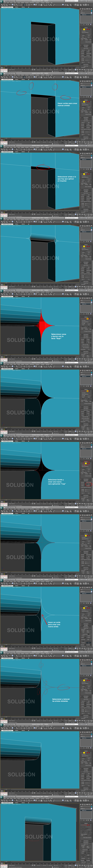Image resolution: width=93 pixels, height=868 pixels.
Task: Select Element sub-object icon in sixth screenshot
Action: pyautogui.click(x=89, y=391)
